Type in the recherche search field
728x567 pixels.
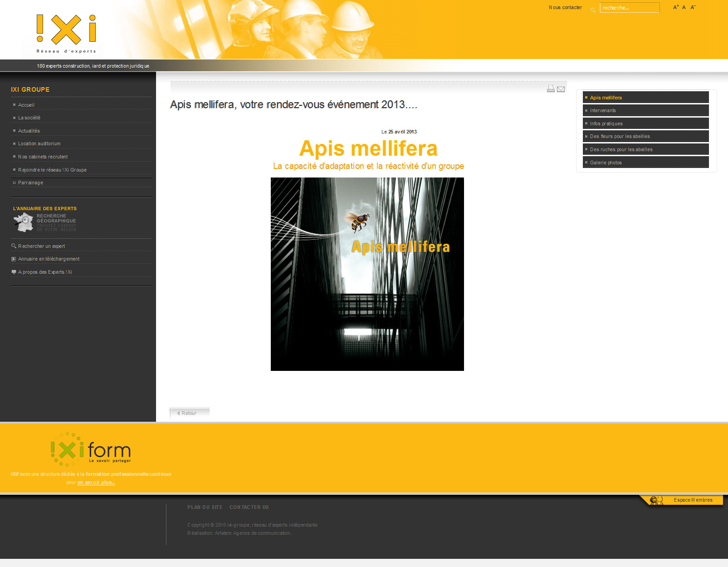(x=629, y=8)
